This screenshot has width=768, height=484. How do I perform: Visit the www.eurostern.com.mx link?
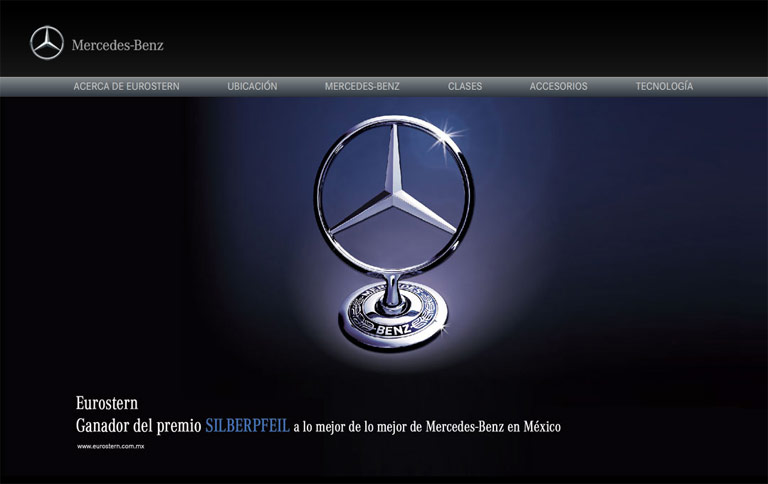tap(111, 446)
